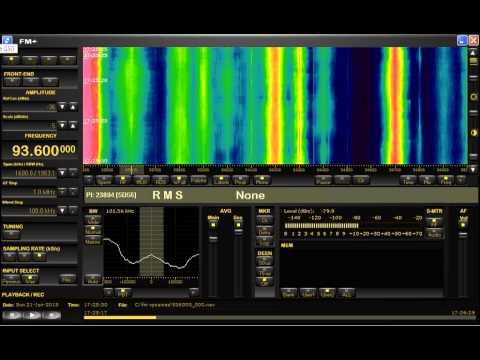The width and height of the screenshot is (480, 360).
Task: Open the Wheel Step dropdown arrow
Action: click(x=62, y=210)
